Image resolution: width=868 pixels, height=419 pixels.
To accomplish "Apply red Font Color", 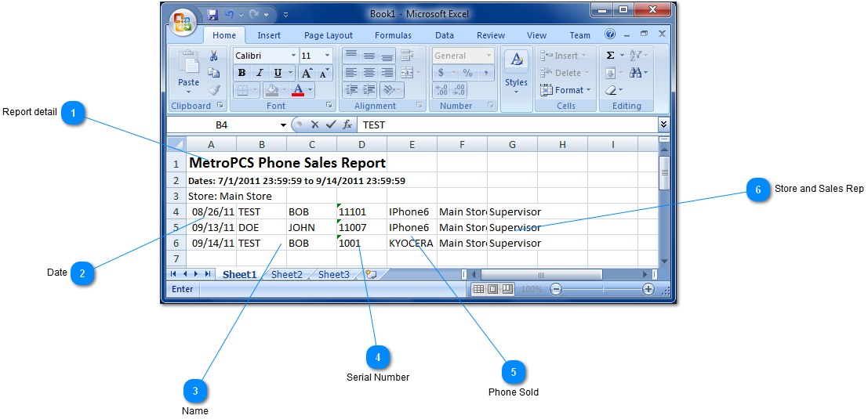I will click(299, 89).
